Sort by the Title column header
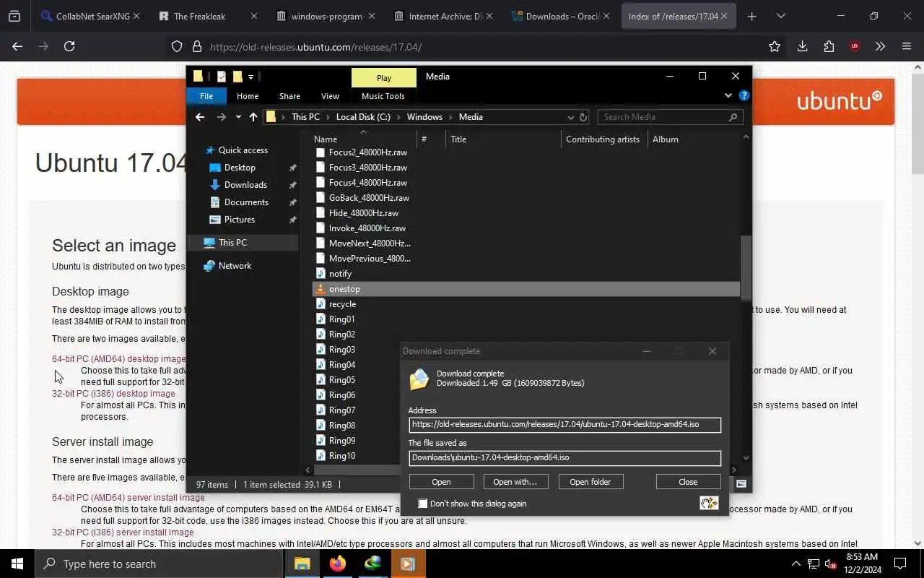Screen dimensions: 924x578 click(458, 139)
